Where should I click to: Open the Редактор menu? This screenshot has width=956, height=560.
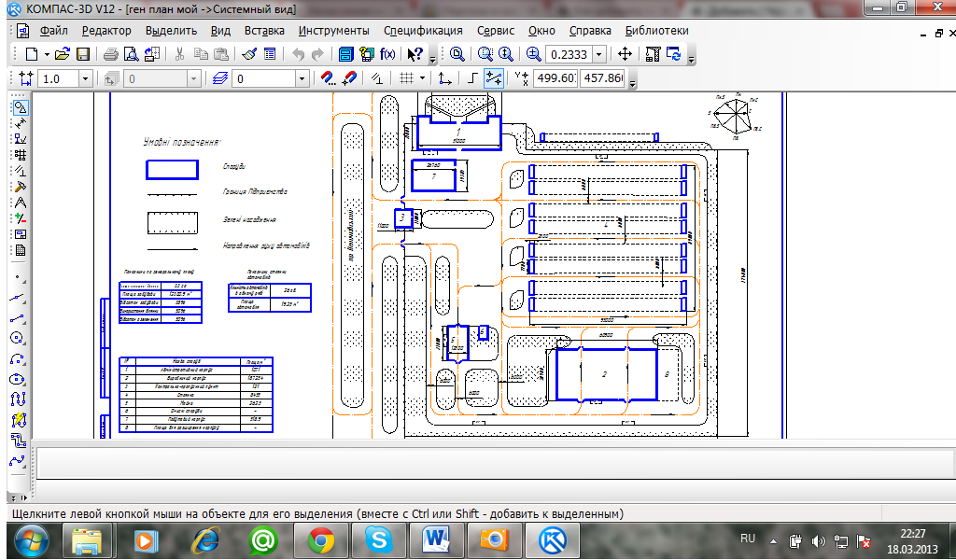tap(106, 31)
